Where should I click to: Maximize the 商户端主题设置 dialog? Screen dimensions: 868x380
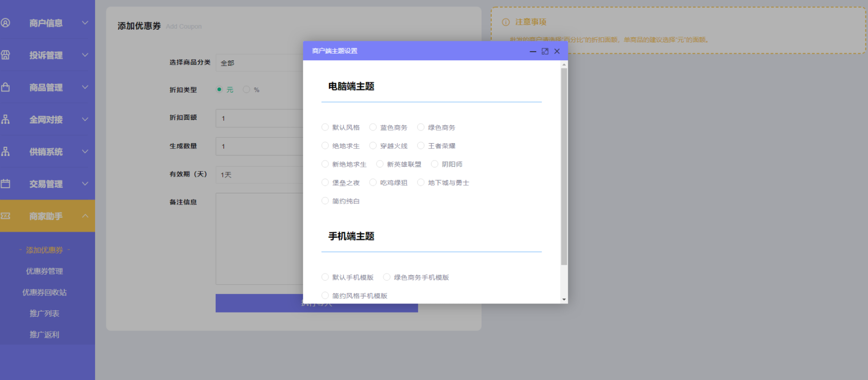pos(545,51)
